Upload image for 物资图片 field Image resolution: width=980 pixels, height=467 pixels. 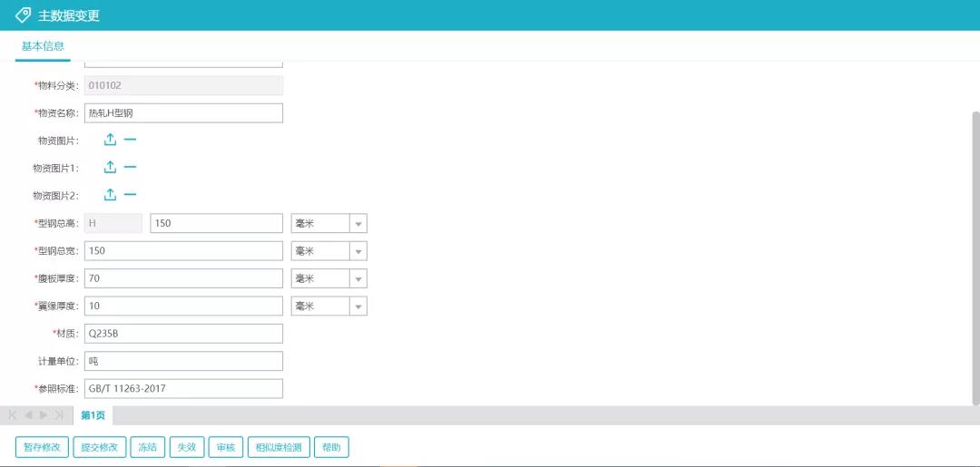pyautogui.click(x=110, y=140)
